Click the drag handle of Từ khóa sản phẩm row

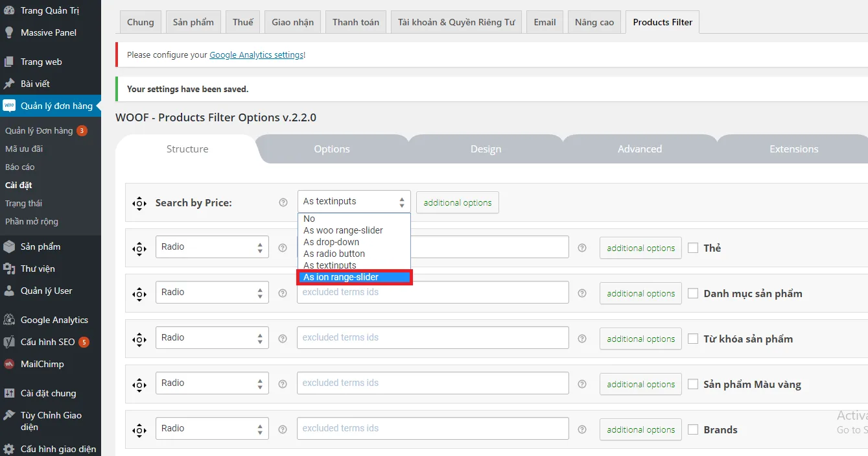(x=139, y=339)
